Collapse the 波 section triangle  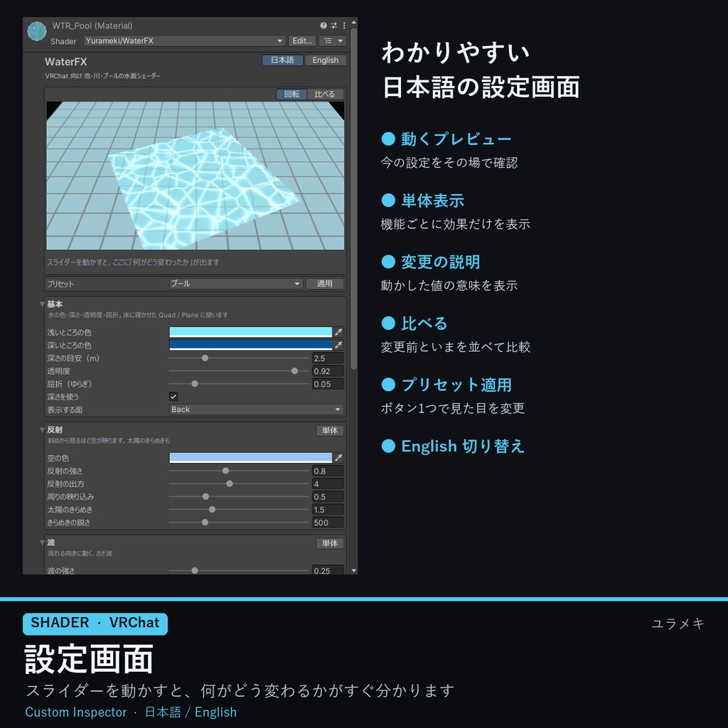42,542
